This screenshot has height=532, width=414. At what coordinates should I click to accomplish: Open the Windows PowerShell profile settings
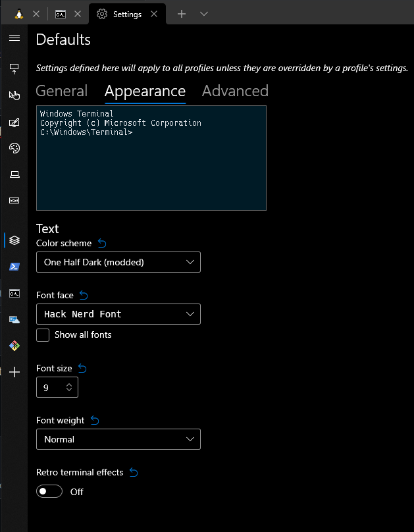[x=14, y=267]
